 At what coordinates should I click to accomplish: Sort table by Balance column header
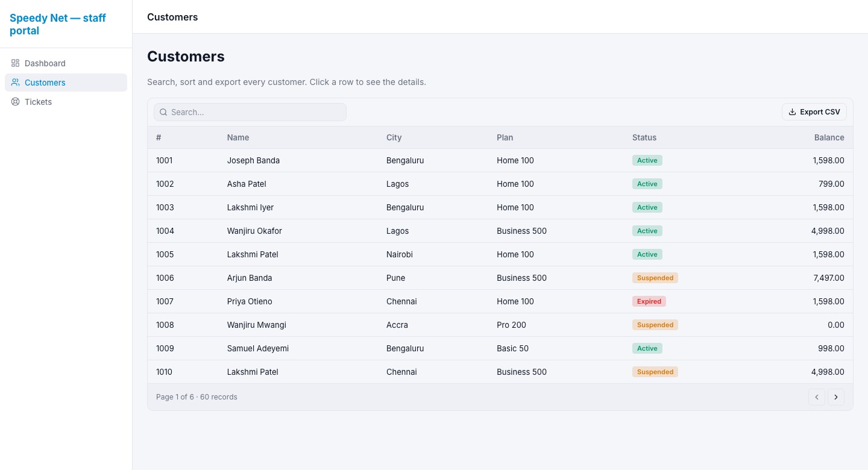click(829, 137)
